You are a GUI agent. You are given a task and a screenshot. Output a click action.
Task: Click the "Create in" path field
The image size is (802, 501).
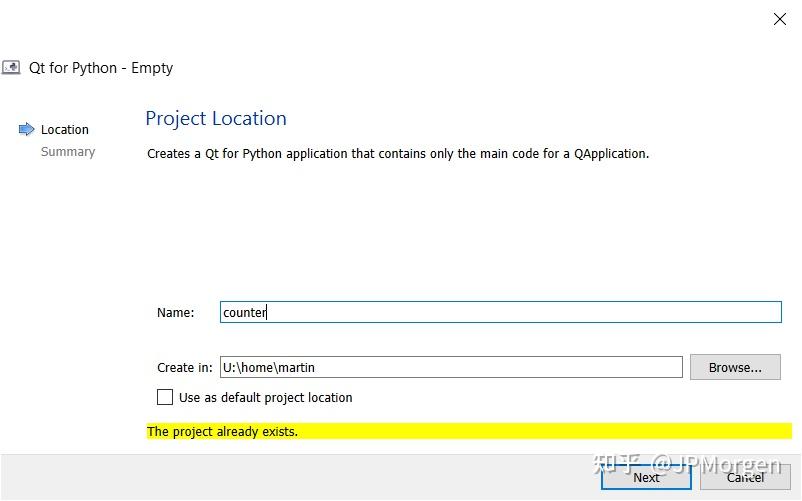tap(450, 367)
